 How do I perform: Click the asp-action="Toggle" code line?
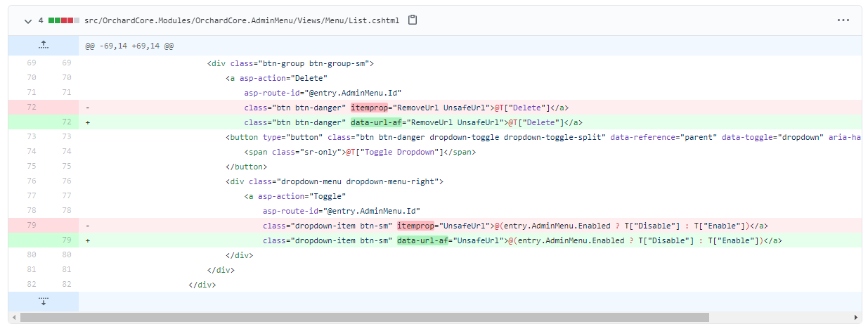click(x=295, y=196)
